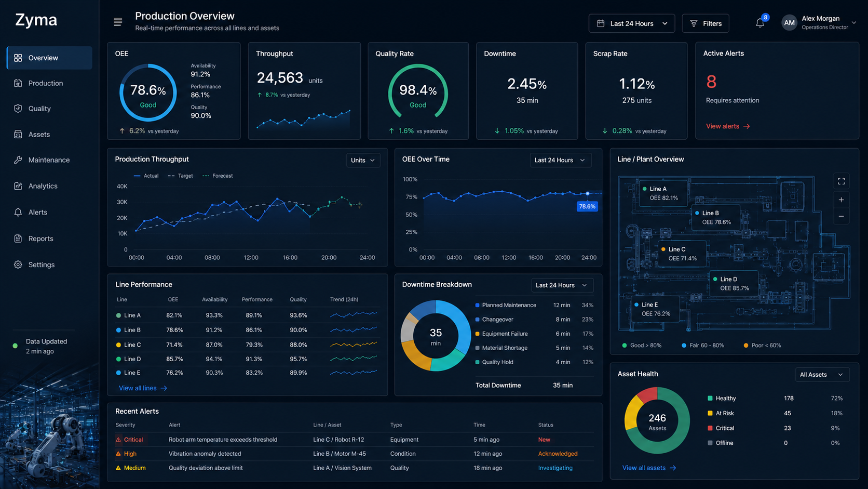Toggle the Forecast series legend
The image size is (868, 489).
pos(218,176)
